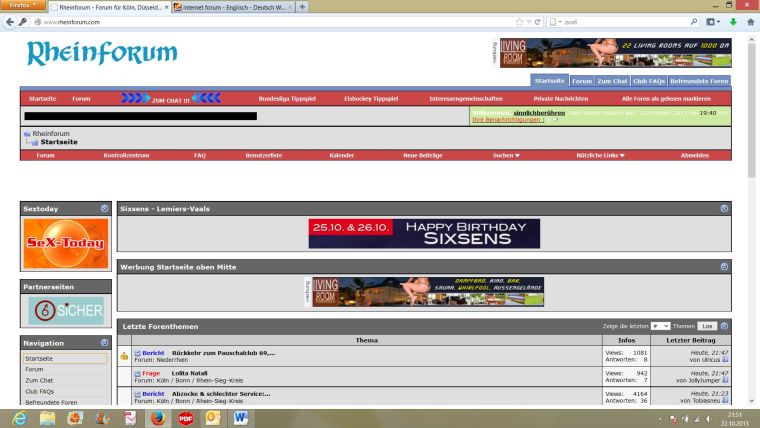Open Firefox home page icon

[750, 22]
